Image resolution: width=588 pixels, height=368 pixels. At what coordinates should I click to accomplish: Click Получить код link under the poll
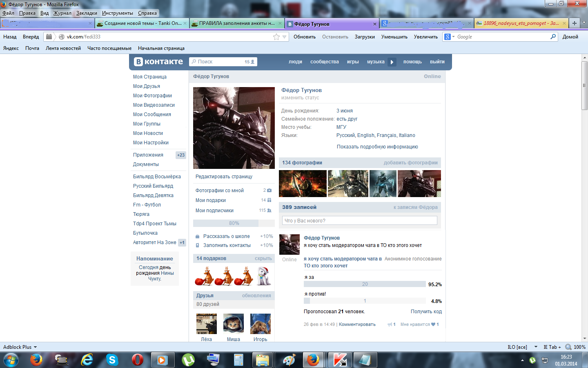[x=426, y=312]
